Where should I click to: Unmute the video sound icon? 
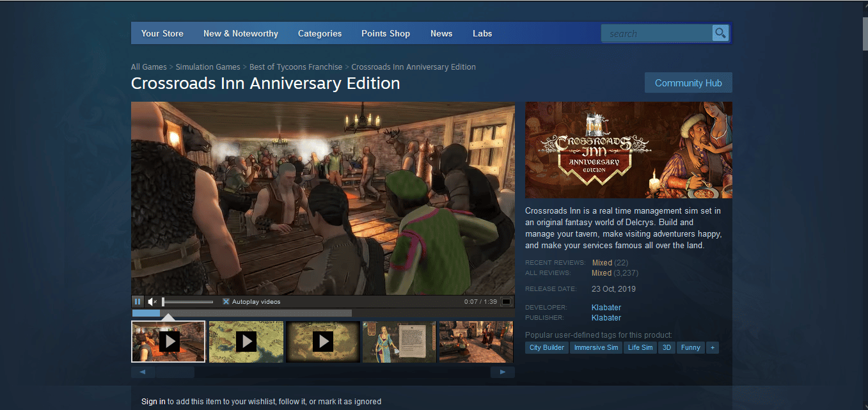pos(152,301)
